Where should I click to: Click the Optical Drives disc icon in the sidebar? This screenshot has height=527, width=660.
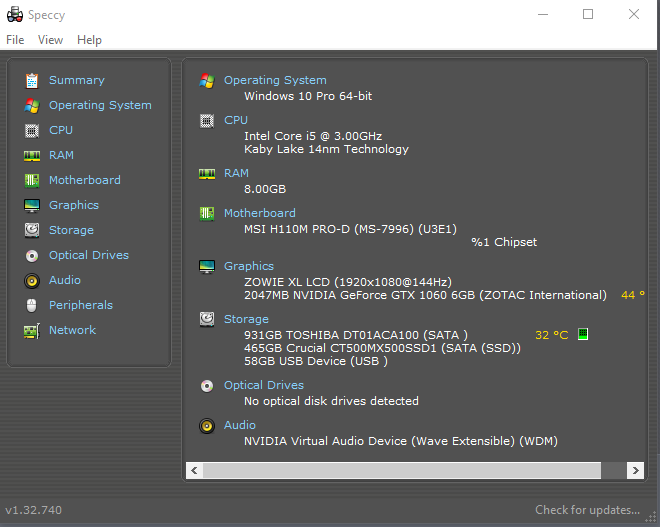[32, 256]
